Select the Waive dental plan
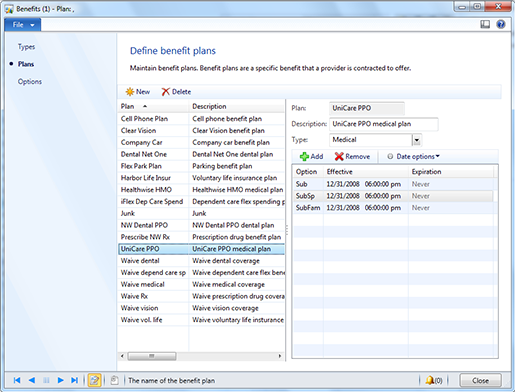Screen dimensions: 515x392 click(x=201, y=261)
